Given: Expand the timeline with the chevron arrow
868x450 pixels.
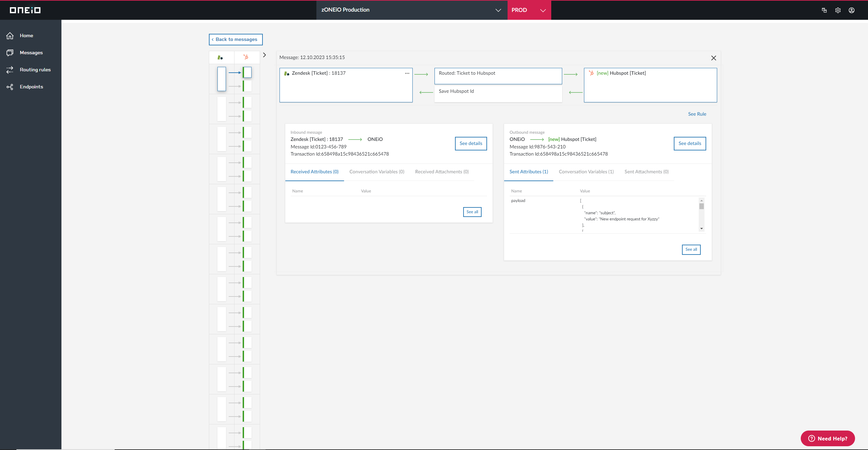Looking at the screenshot, I should [x=264, y=55].
